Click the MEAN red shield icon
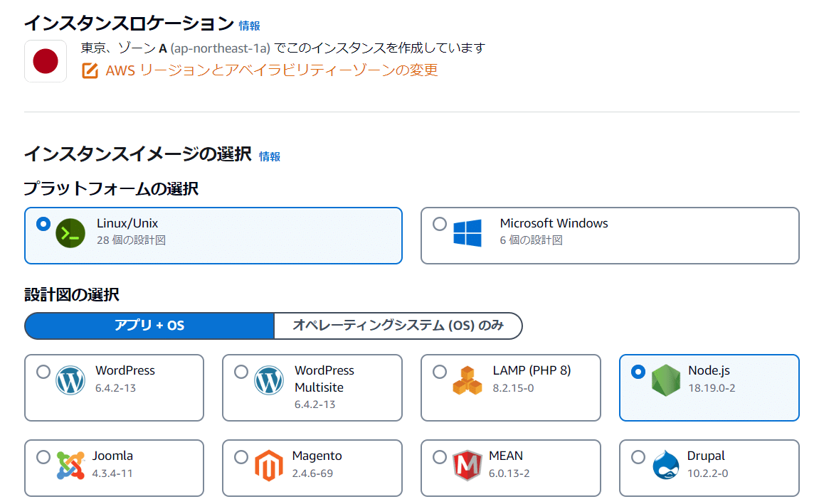Image resolution: width=819 pixels, height=504 pixels. (467, 466)
